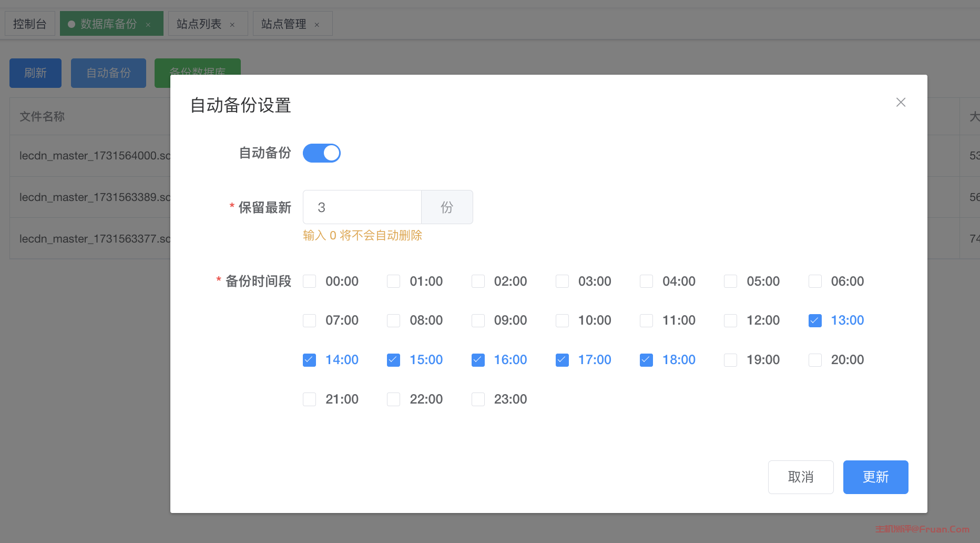Check the 09:00 backup time

click(478, 320)
